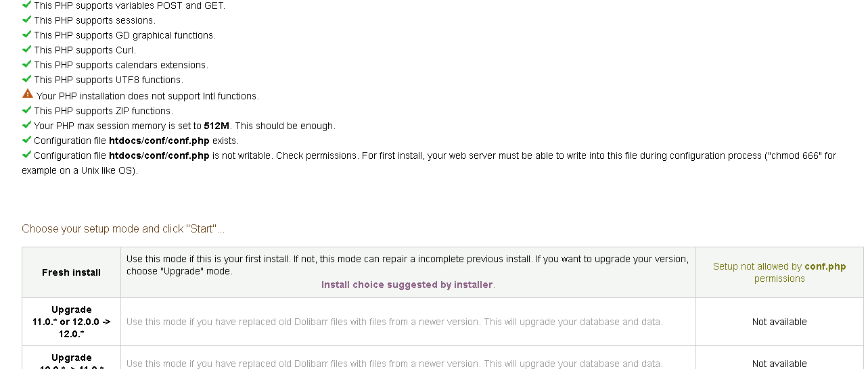Image resolution: width=868 pixels, height=369 pixels.
Task: Select the bold 512M memory value
Action: click(x=216, y=126)
